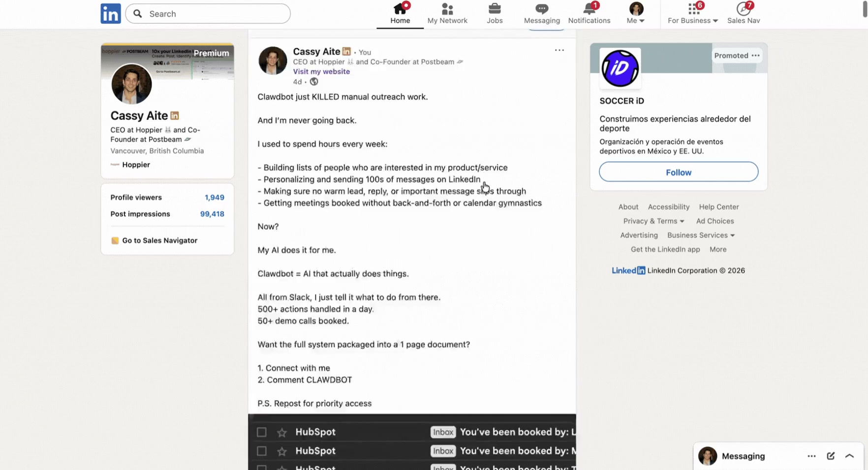The height and width of the screenshot is (470, 868).
Task: Star the first HubSpot email
Action: pyautogui.click(x=282, y=432)
